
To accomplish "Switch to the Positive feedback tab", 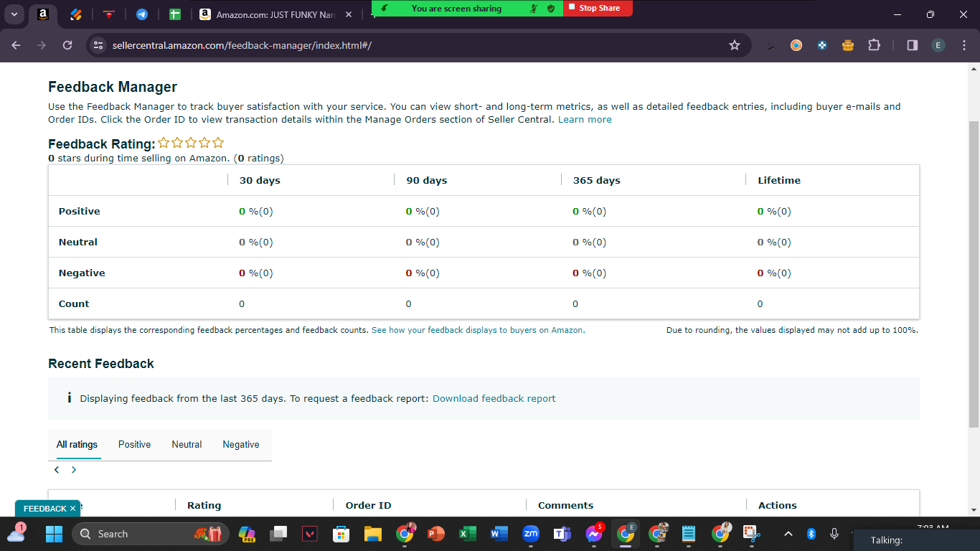I will [135, 445].
